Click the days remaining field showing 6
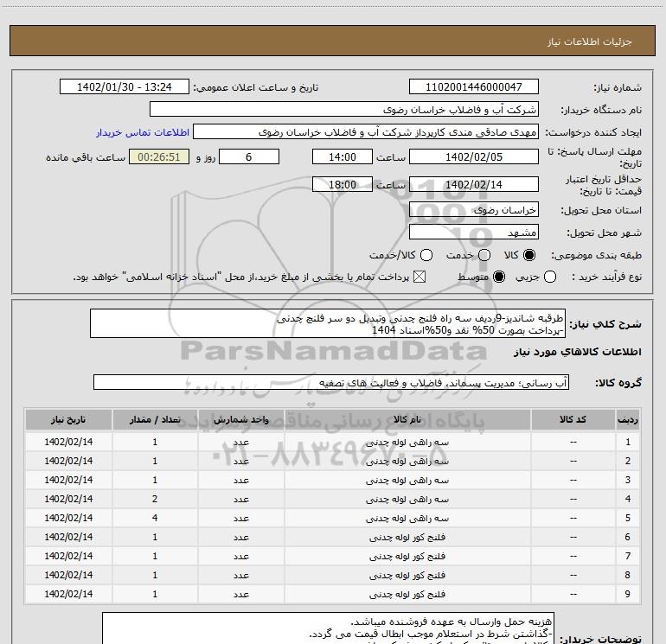This screenshot has width=666, height=644. pyautogui.click(x=249, y=156)
